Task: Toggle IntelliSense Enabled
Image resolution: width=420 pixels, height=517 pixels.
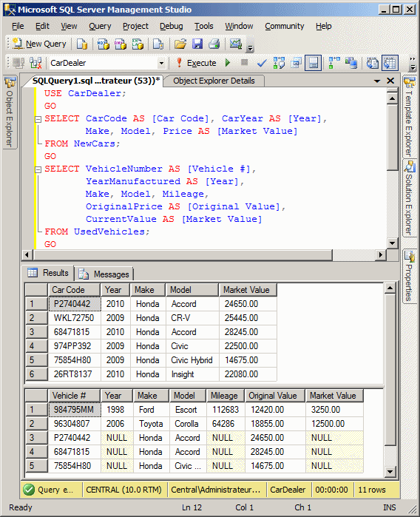Action: (314, 63)
